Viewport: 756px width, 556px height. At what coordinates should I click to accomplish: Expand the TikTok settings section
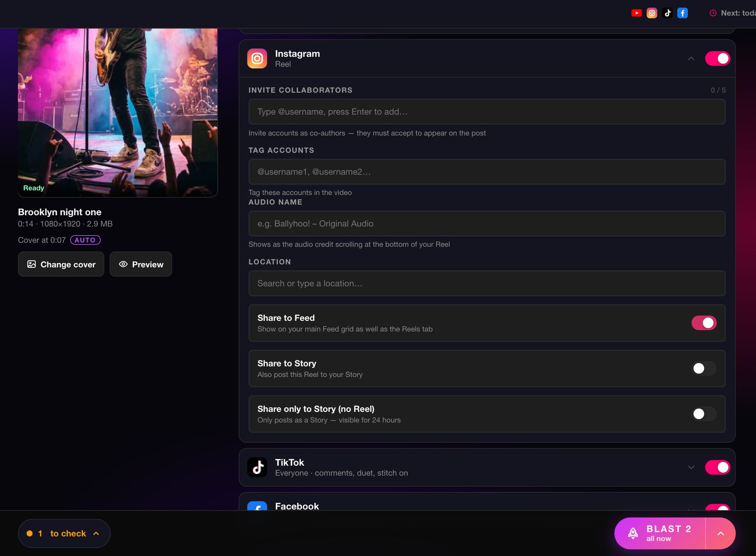point(691,467)
